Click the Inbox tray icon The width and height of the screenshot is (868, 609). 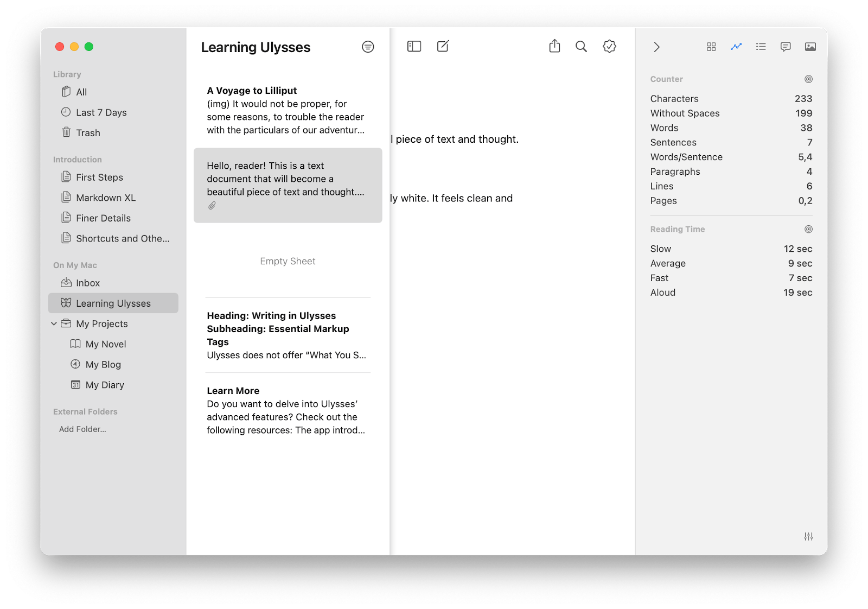(x=66, y=282)
